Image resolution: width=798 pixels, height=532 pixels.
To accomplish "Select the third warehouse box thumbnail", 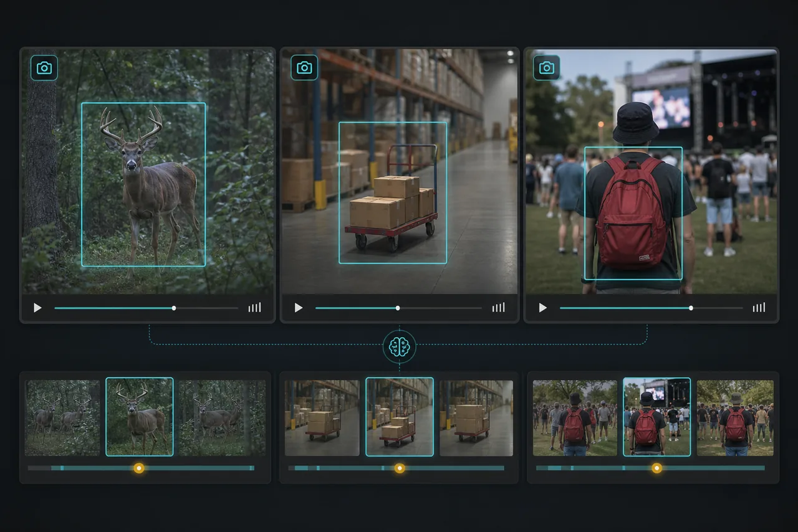I will (x=476, y=417).
